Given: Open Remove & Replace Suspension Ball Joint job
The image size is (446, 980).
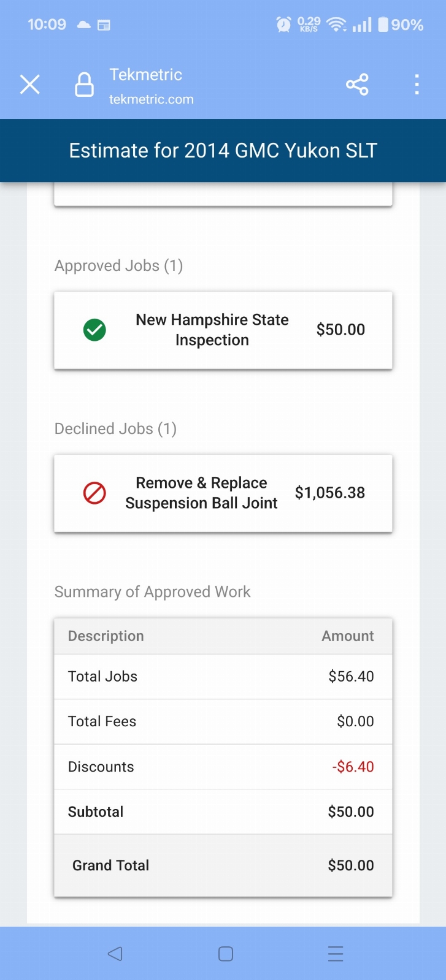Looking at the screenshot, I should (223, 493).
